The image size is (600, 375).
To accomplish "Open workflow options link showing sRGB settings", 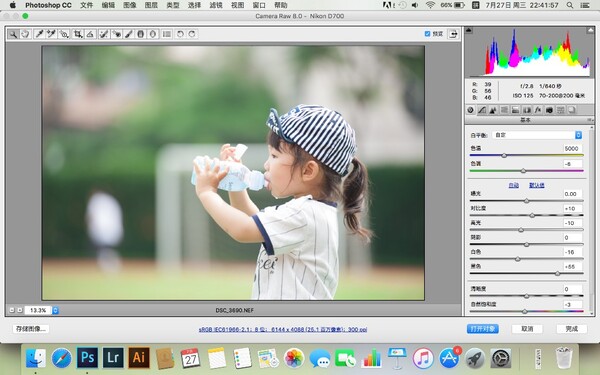I will [283, 329].
